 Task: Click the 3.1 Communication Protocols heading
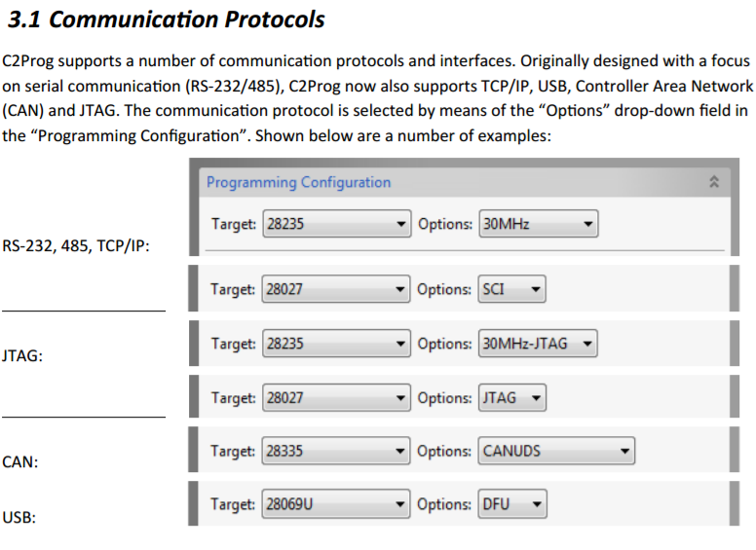[167, 19]
